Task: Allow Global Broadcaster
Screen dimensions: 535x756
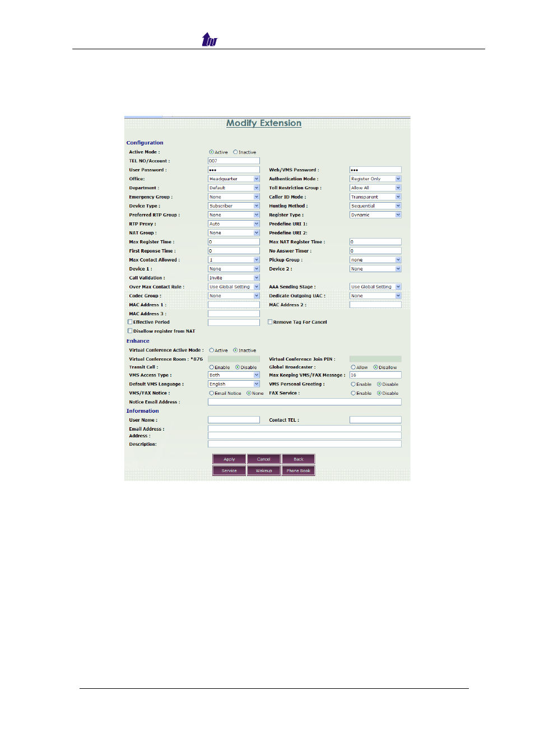Action: coord(353,367)
